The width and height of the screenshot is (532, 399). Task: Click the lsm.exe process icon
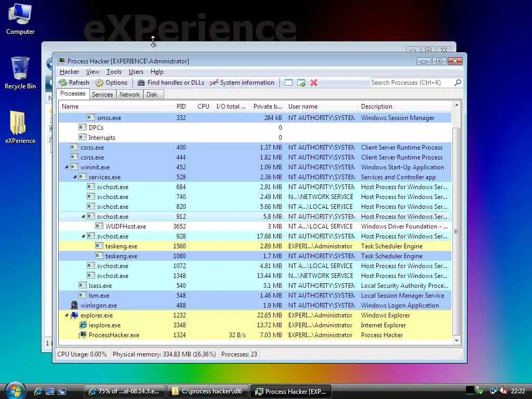click(83, 295)
